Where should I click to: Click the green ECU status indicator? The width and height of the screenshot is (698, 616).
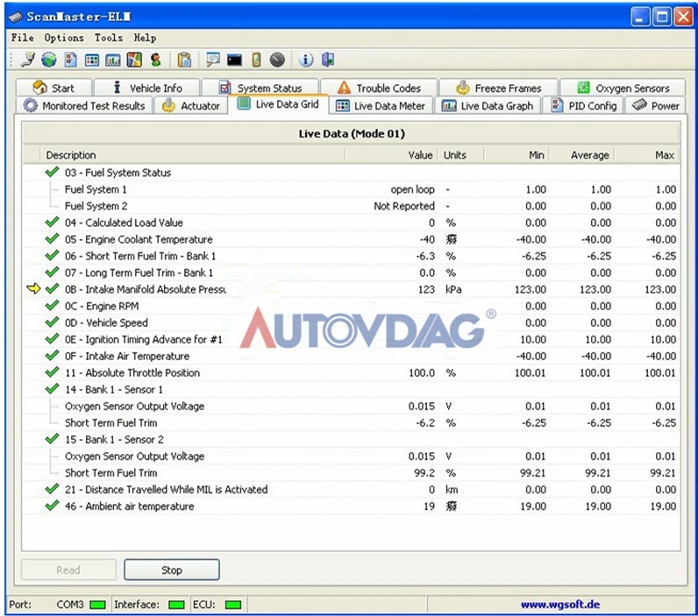(x=233, y=605)
